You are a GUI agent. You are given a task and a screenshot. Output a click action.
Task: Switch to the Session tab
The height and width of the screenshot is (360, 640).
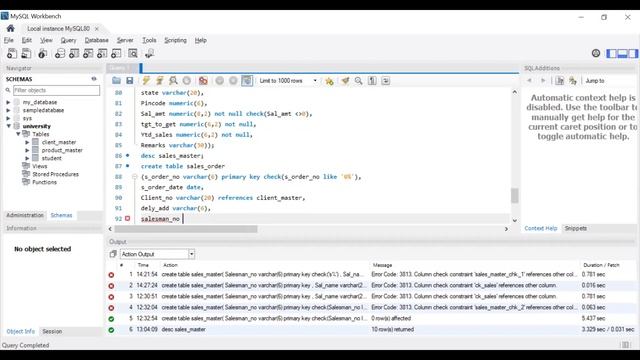pos(52,331)
